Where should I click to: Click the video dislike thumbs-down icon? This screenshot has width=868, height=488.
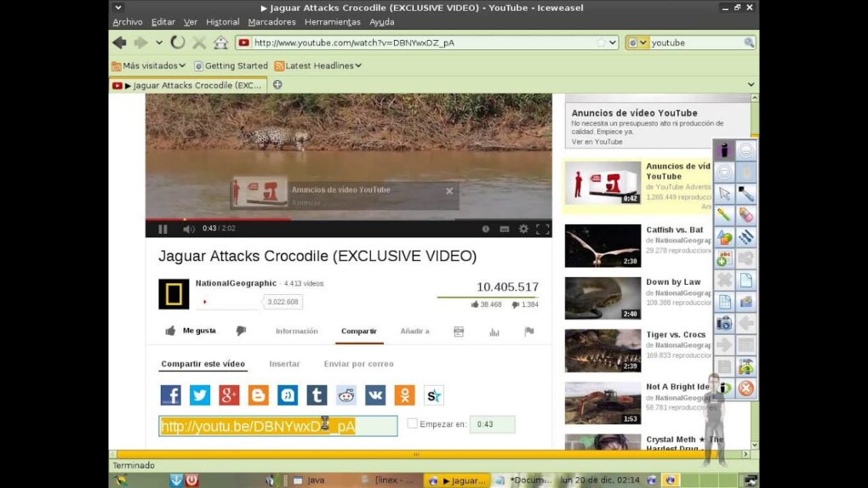click(x=241, y=331)
